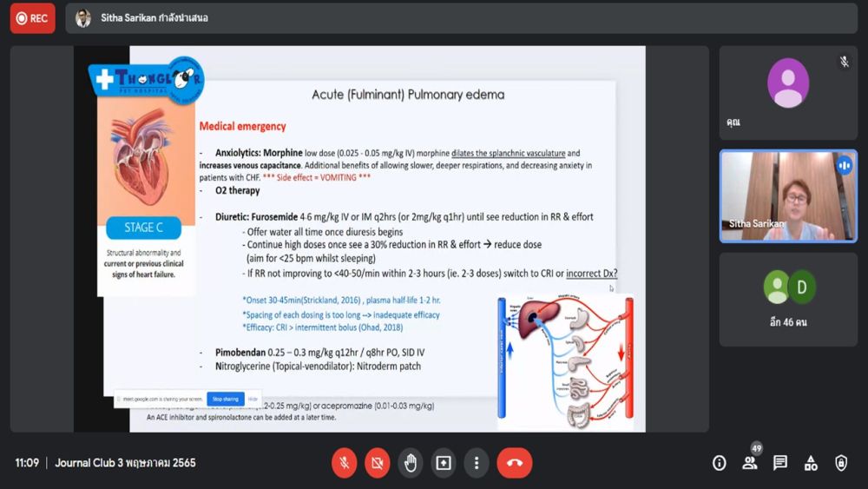Click the 11:09 clock time
This screenshot has width=868, height=489.
pos(27,463)
